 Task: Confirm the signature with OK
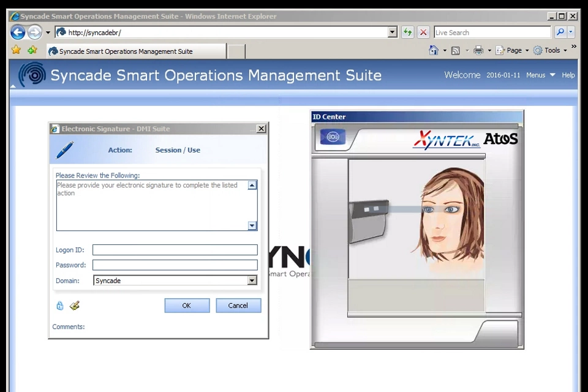(187, 306)
